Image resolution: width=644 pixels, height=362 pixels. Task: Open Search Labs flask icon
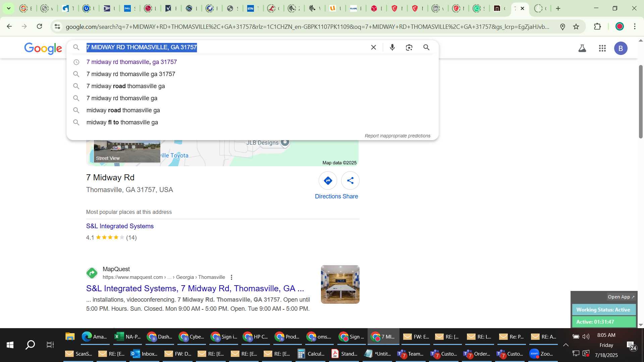pyautogui.click(x=582, y=48)
